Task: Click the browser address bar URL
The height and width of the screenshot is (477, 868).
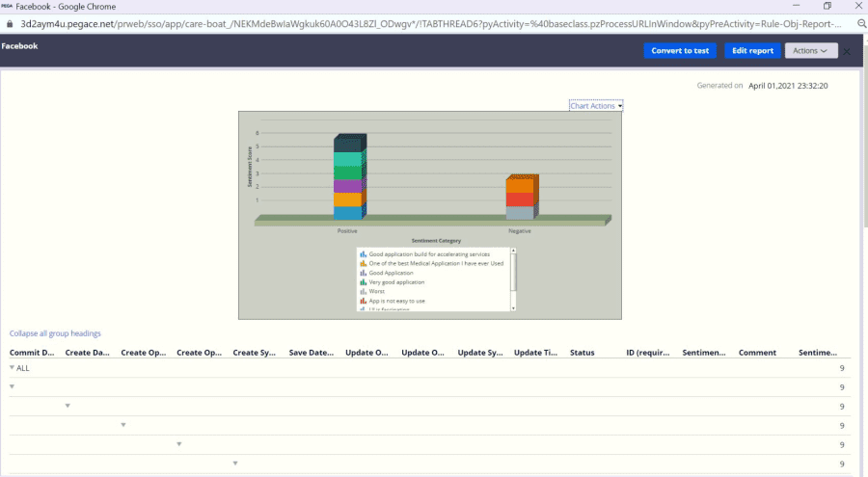Action: tap(431, 24)
